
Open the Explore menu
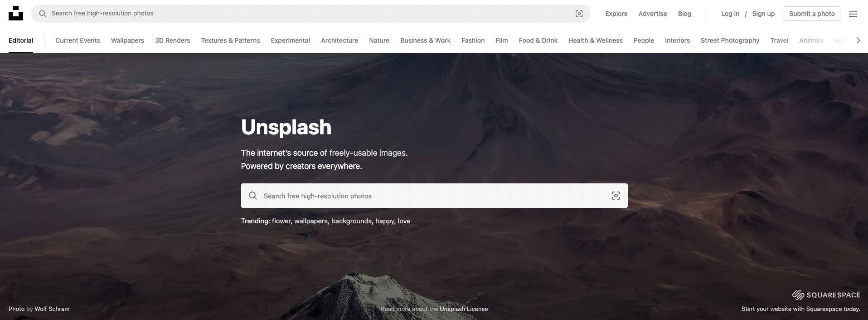pos(616,14)
